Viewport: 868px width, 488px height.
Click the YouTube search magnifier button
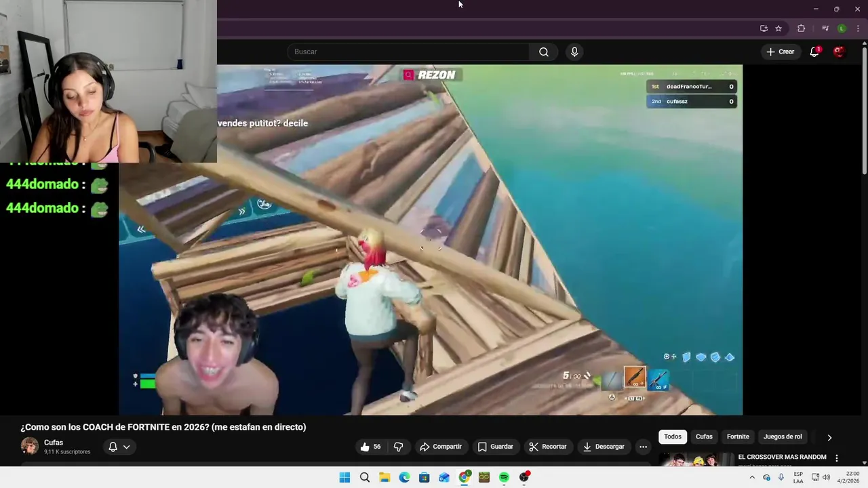coord(543,52)
